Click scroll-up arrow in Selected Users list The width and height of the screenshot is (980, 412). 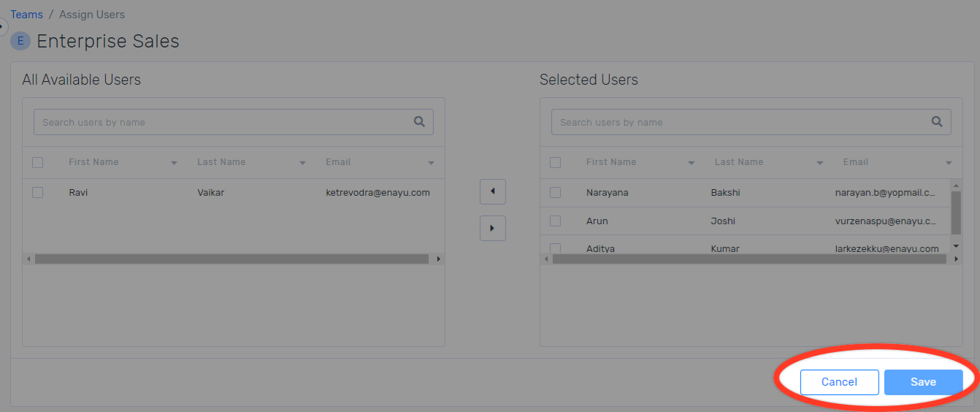[x=957, y=184]
